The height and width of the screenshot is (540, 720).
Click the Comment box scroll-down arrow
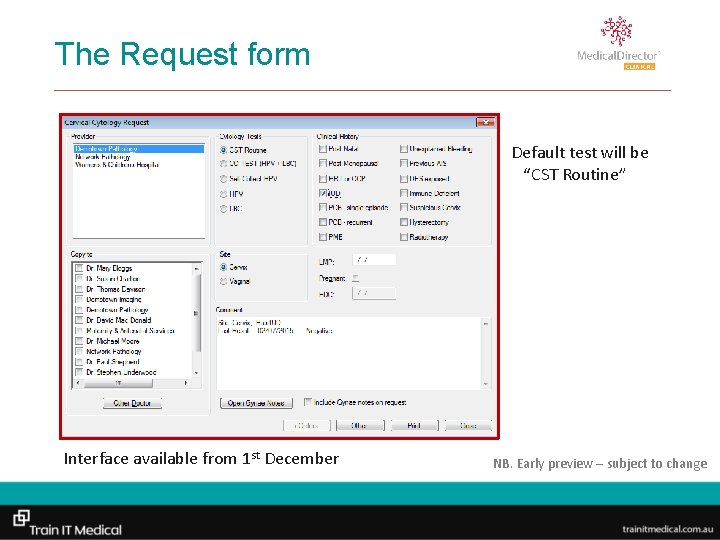click(486, 384)
